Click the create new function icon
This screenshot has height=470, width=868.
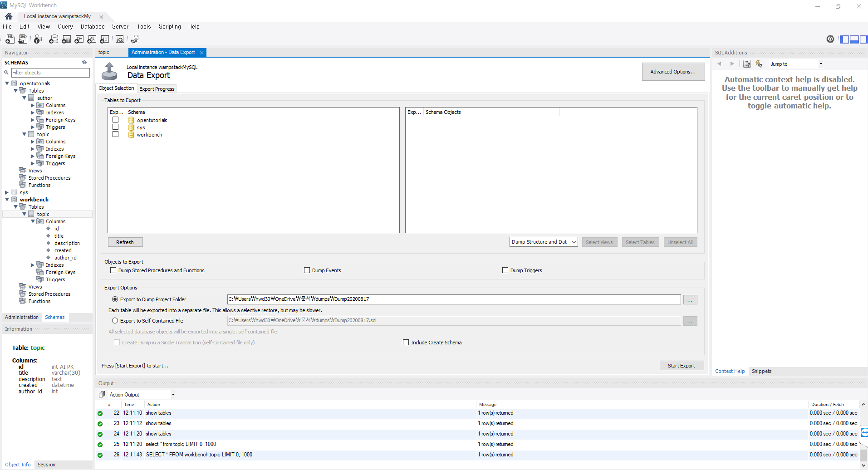pyautogui.click(x=104, y=39)
